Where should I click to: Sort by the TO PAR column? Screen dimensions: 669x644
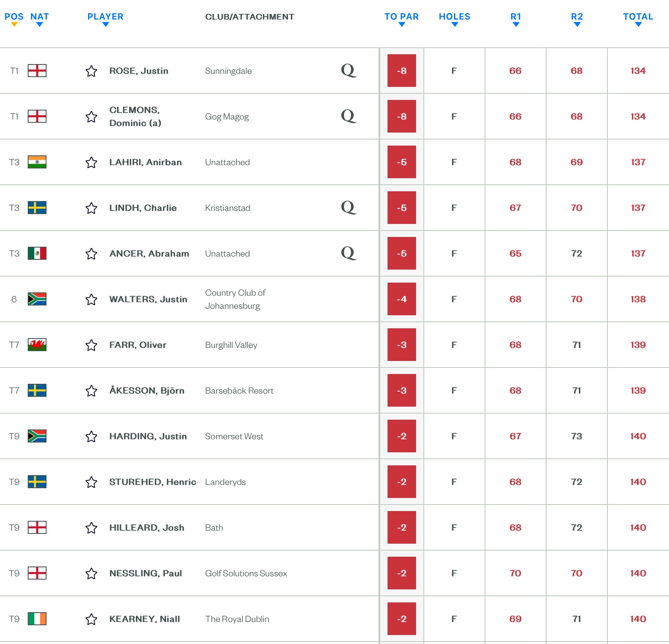(x=401, y=17)
